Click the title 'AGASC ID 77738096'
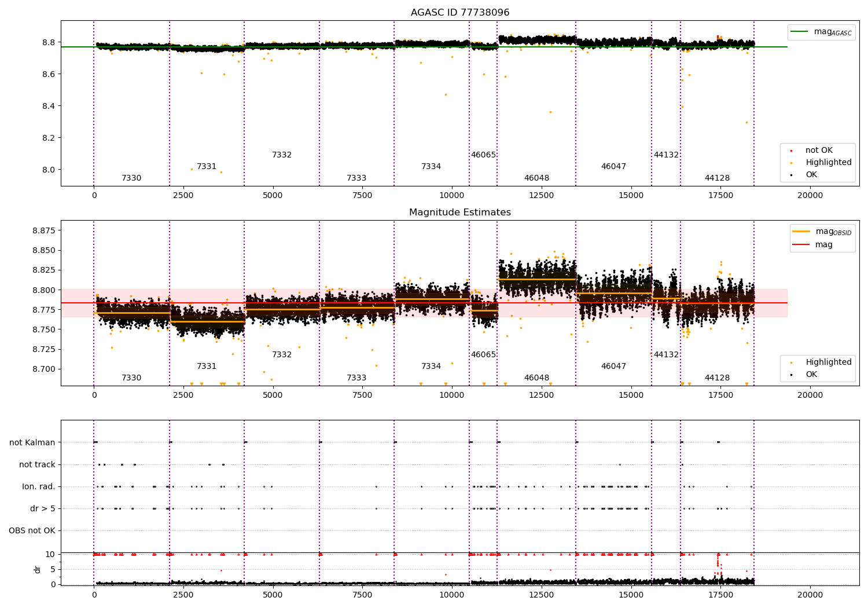Screen dimensions: 868x608 point(460,13)
